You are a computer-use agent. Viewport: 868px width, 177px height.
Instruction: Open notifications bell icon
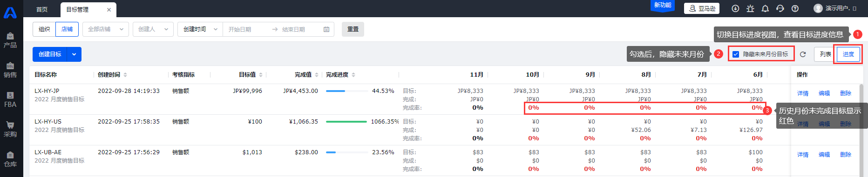tap(765, 8)
